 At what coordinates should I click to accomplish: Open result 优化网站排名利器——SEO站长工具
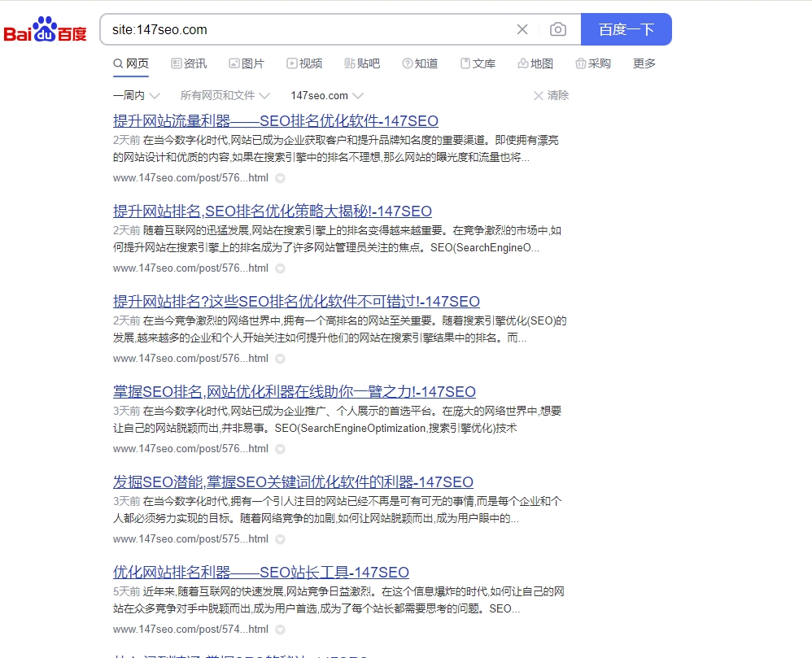(x=261, y=572)
